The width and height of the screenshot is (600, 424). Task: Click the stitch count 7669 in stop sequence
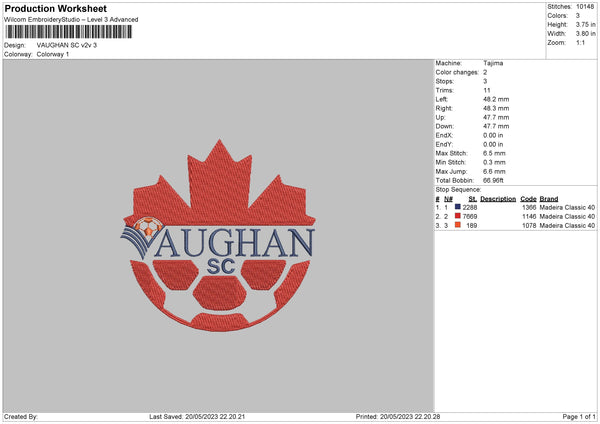click(470, 217)
